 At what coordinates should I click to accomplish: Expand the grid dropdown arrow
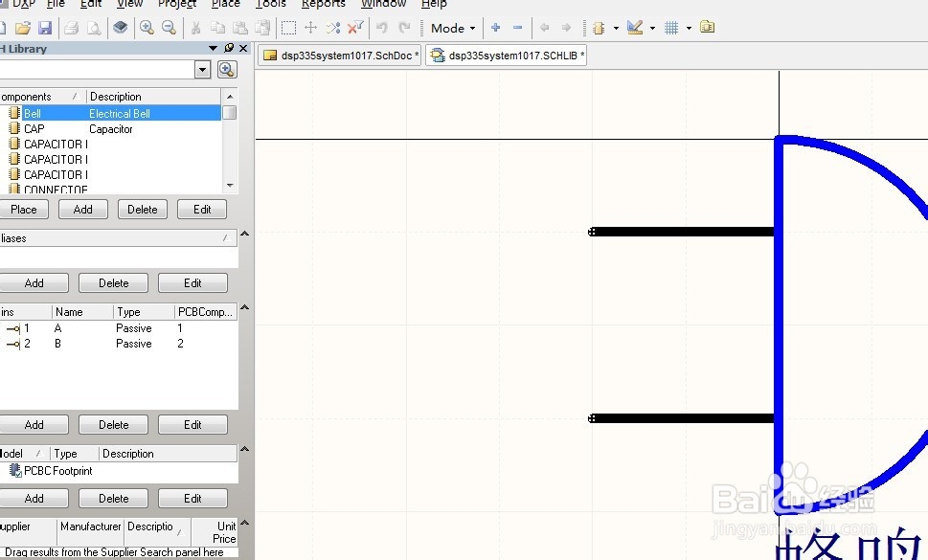(x=689, y=28)
